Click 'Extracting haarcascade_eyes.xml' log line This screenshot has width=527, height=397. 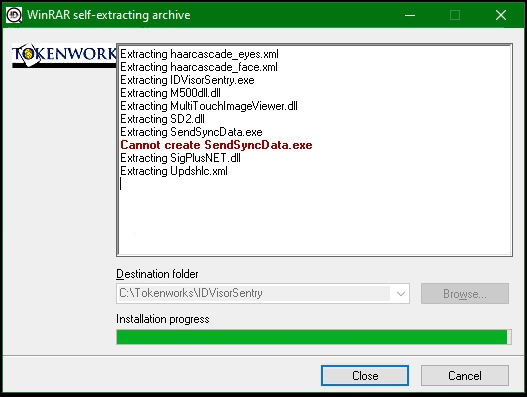199,54
